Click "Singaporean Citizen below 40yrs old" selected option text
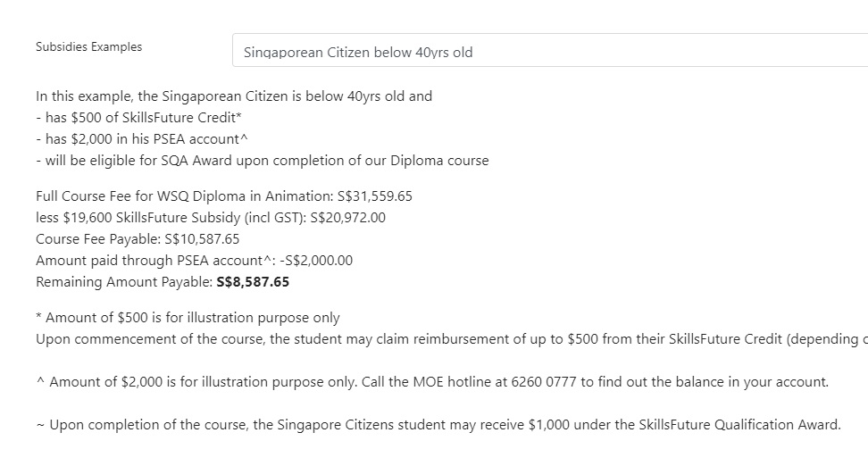The image size is (868, 466). 358,53
